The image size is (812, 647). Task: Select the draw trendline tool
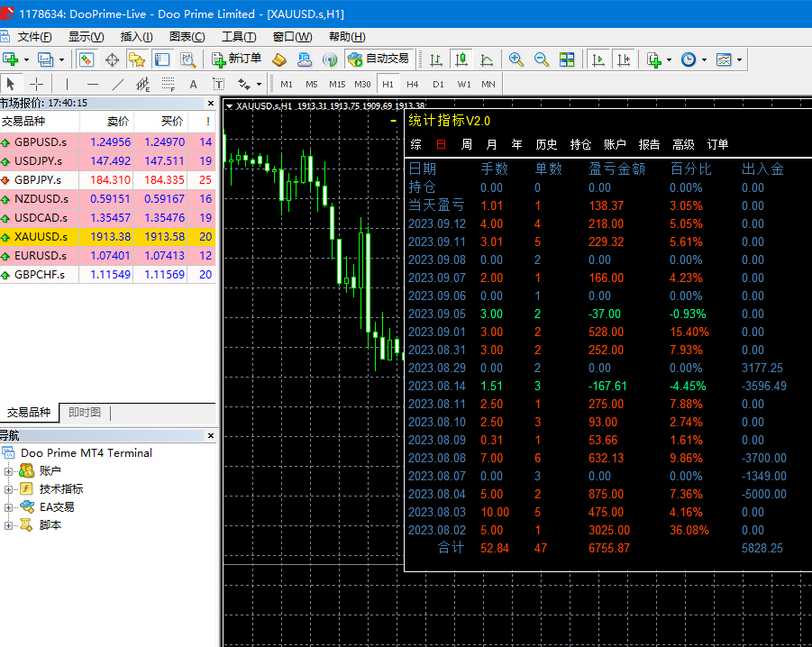click(x=117, y=85)
